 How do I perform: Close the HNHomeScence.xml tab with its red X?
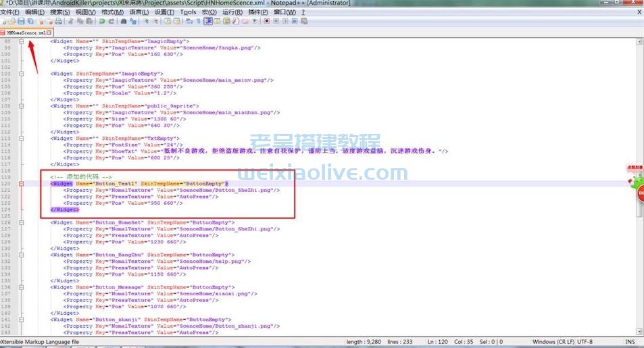[49, 32]
